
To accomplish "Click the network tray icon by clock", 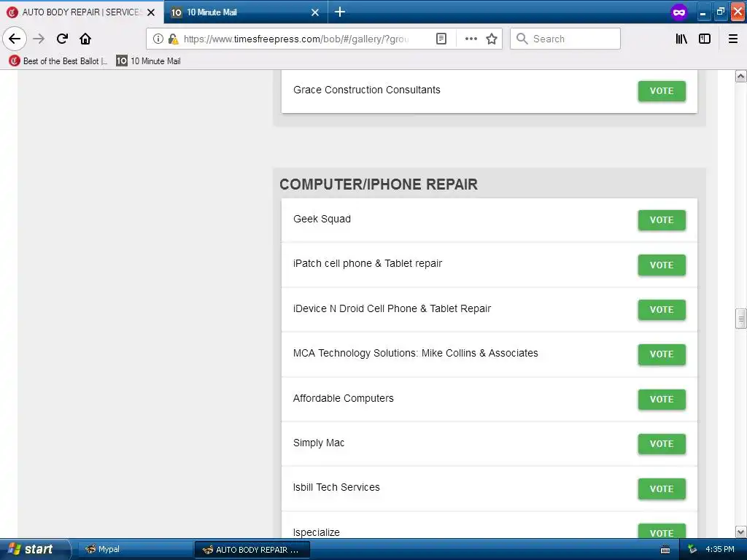I will point(693,550).
